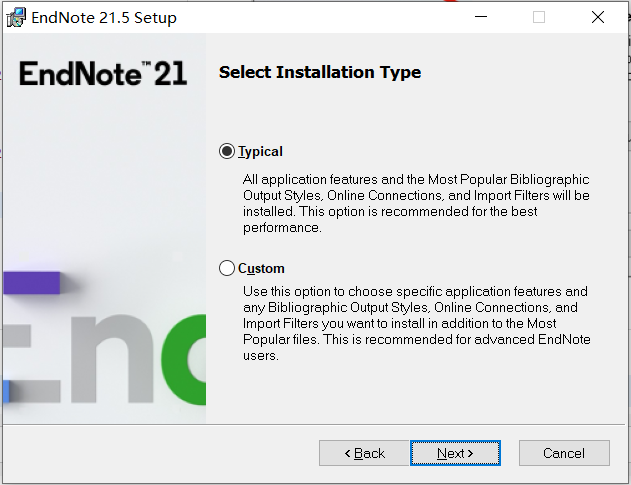This screenshot has height=485, width=631.
Task: Select the Typical installation radio button
Action: 227,151
